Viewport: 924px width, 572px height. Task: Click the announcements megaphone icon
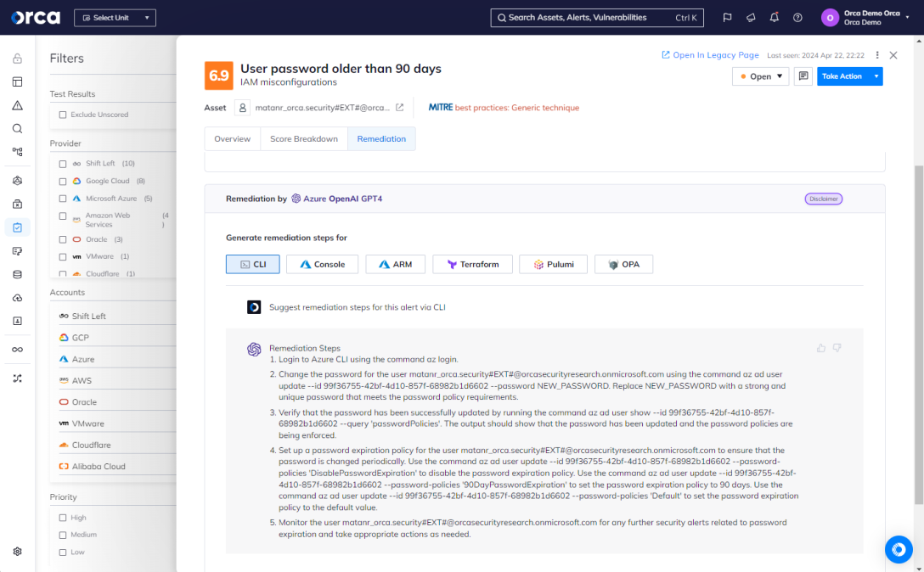click(751, 18)
